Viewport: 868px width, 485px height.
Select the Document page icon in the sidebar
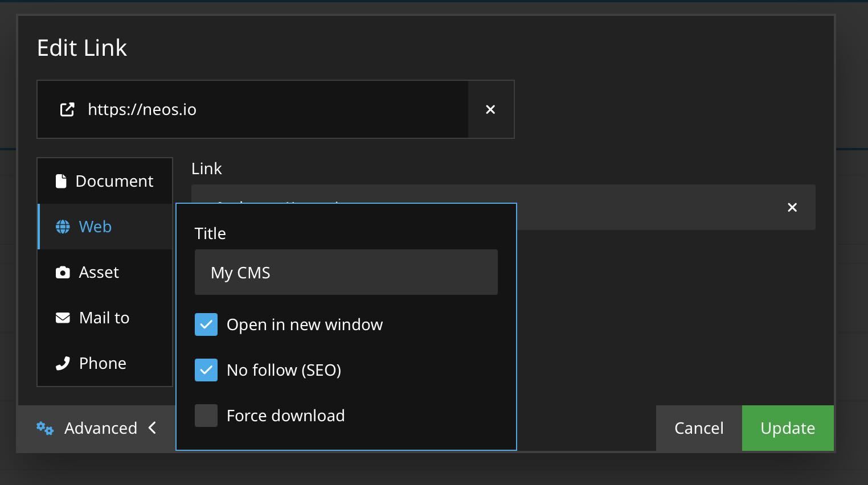(x=62, y=180)
